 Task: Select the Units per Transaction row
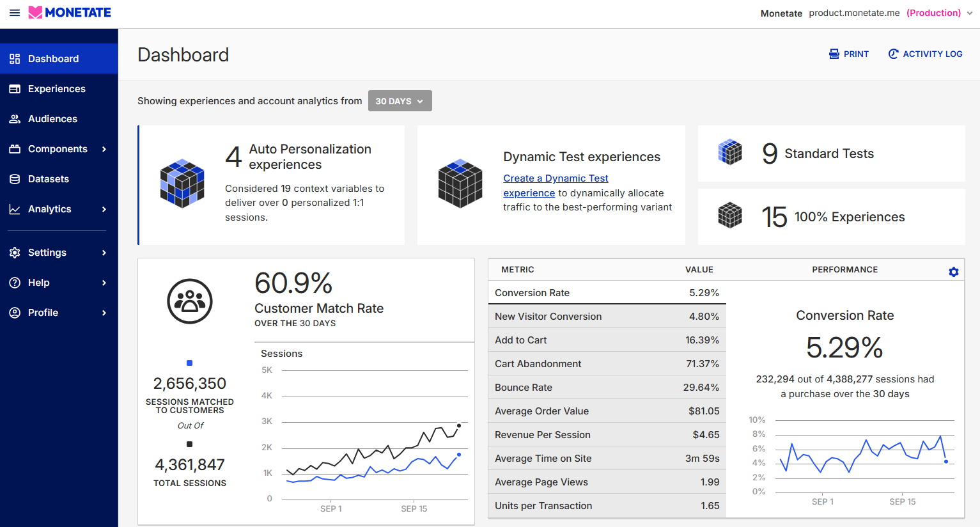click(x=607, y=506)
